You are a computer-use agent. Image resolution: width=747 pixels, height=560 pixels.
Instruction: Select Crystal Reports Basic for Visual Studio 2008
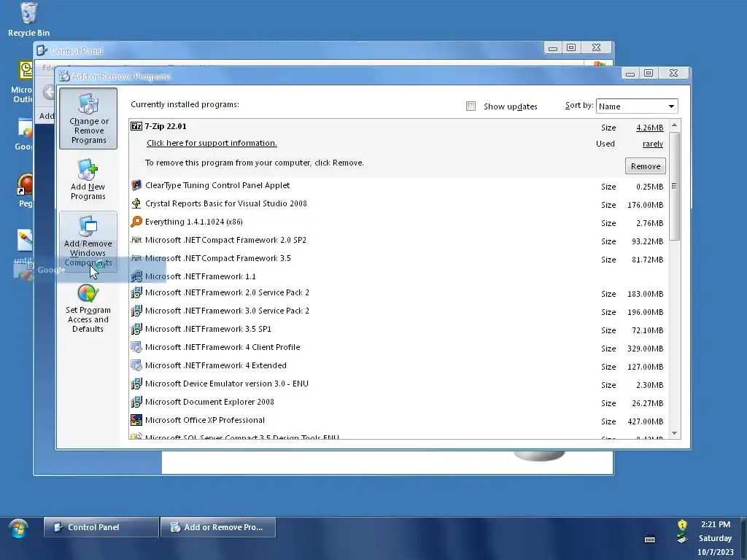[399, 204]
